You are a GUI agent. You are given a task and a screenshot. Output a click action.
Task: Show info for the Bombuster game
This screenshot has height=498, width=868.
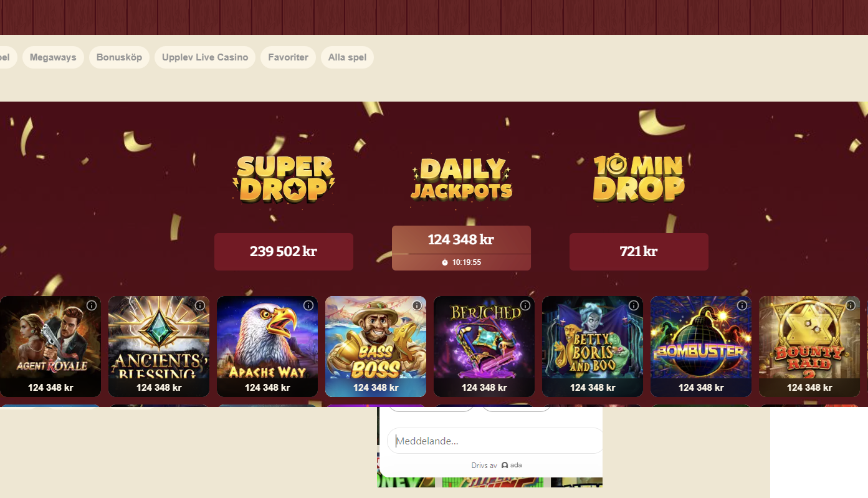[x=742, y=305]
